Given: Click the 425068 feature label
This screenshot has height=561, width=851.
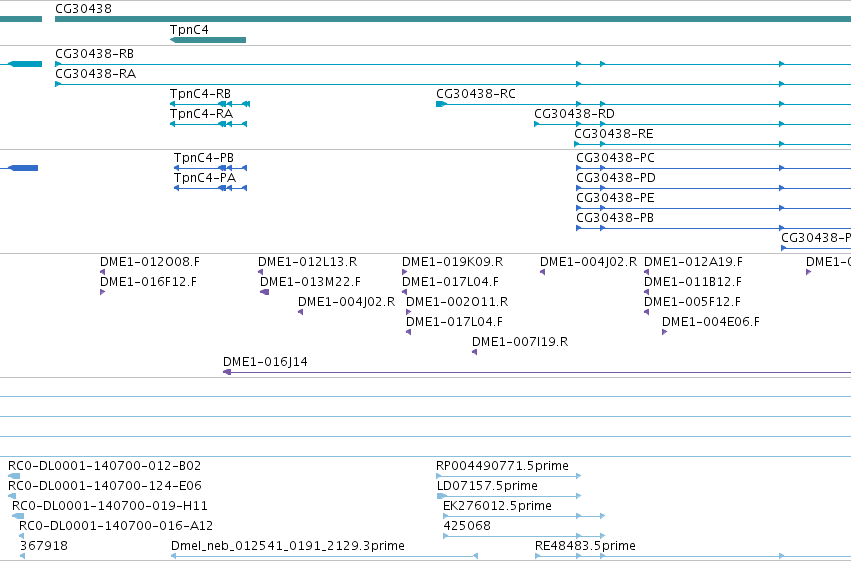Looking at the screenshot, I should (467, 526).
